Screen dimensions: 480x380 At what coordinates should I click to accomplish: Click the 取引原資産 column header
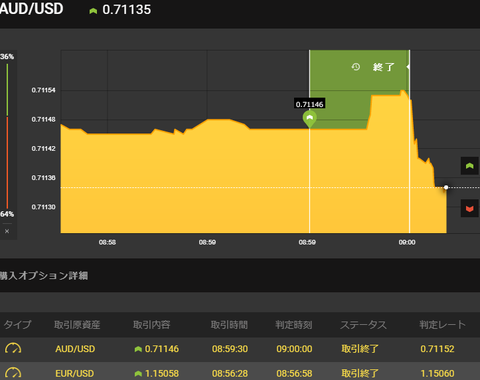point(77,325)
